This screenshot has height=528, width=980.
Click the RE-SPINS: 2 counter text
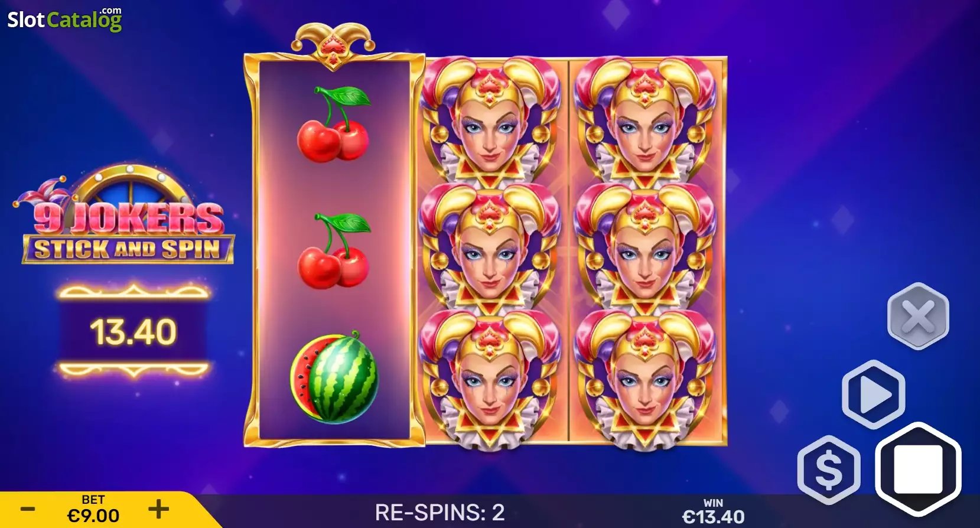click(440, 513)
